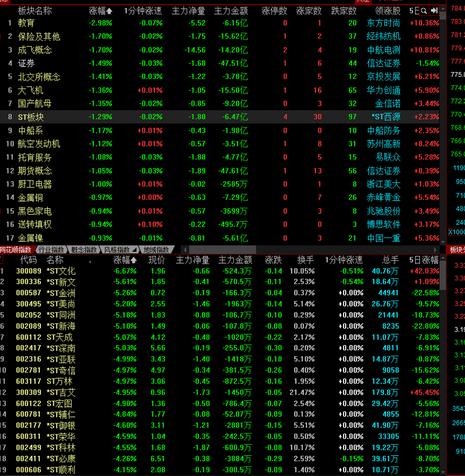Open leading stock 东方时尚

click(383, 23)
